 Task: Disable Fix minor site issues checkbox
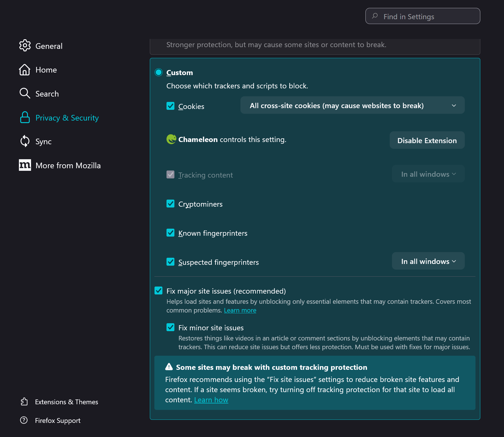[x=170, y=327]
